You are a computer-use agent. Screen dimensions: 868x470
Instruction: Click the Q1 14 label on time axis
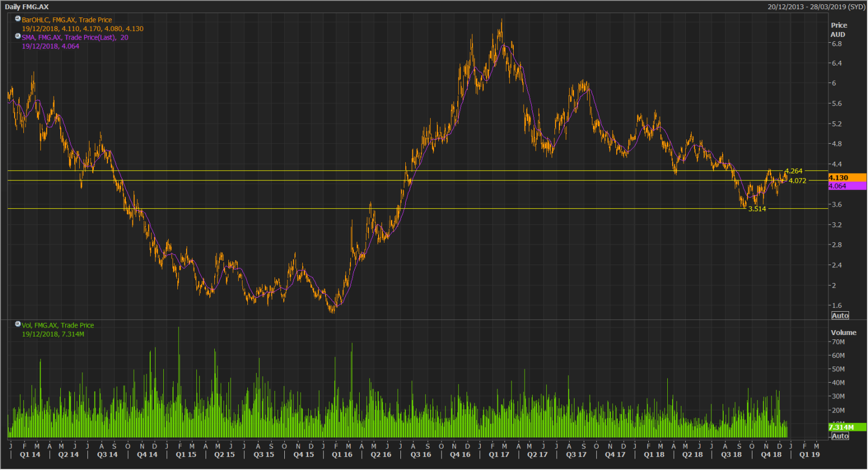click(30, 455)
